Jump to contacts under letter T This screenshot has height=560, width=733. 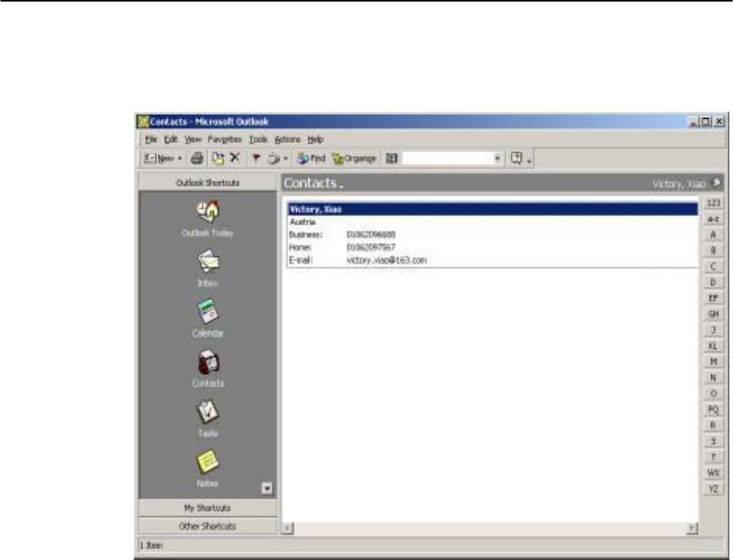(x=713, y=457)
